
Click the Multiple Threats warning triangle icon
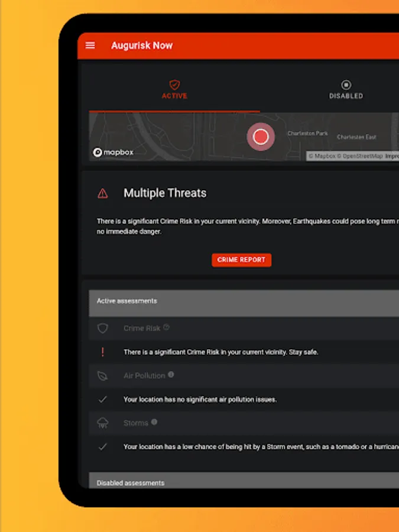point(102,193)
